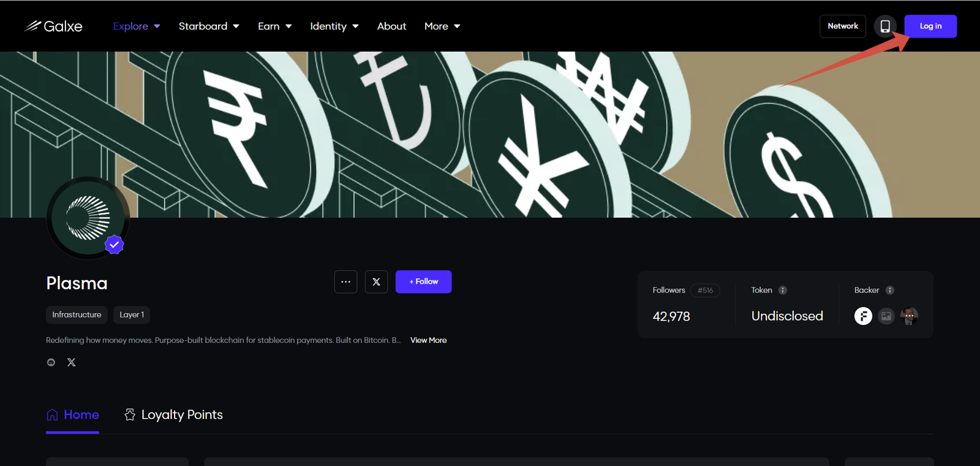The height and width of the screenshot is (466, 980).
Task: Click the three-dot more options button
Action: (x=345, y=282)
